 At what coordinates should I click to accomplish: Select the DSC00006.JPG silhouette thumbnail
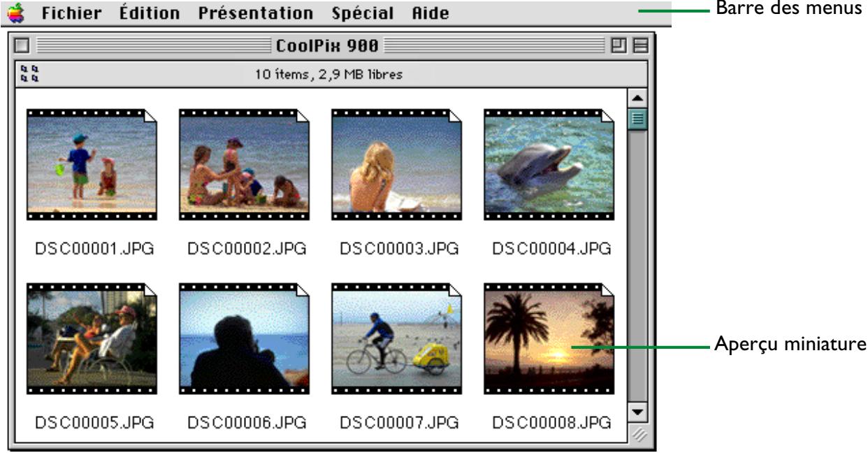(245, 339)
